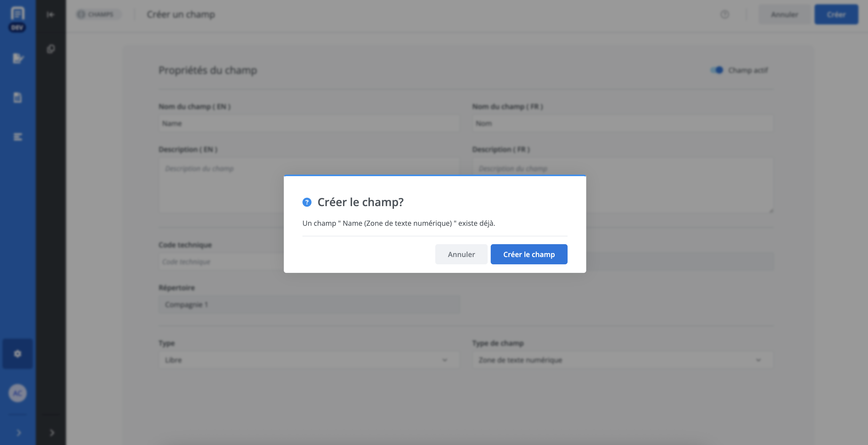This screenshot has height=445, width=868.
Task: Open the settings gear icon
Action: [x=18, y=354]
